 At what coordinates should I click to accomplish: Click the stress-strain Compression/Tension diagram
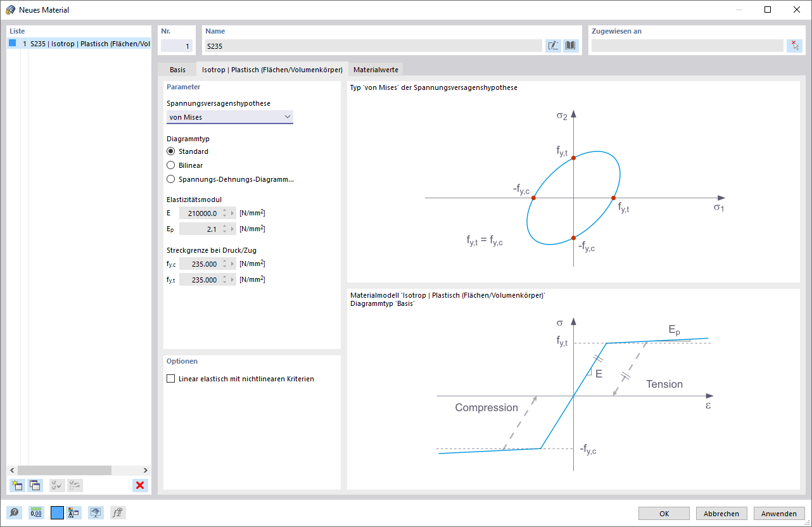[573, 396]
